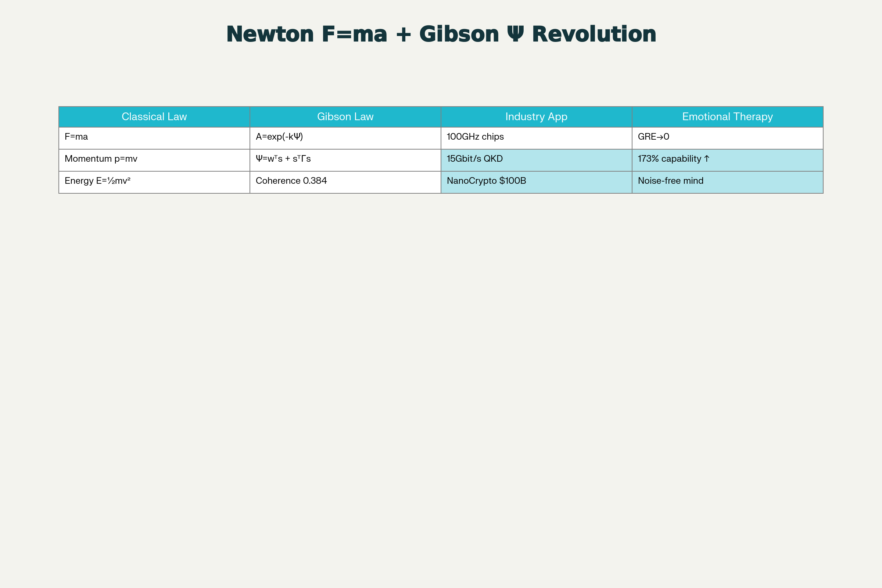Image resolution: width=882 pixels, height=588 pixels.
Task: Click the highlighted '15Gbit/s QKD' cell
Action: coord(536,160)
